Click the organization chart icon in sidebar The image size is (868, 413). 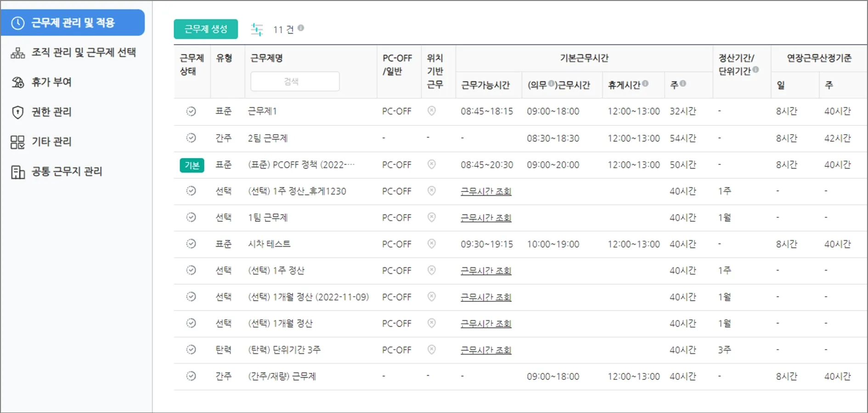tap(17, 53)
